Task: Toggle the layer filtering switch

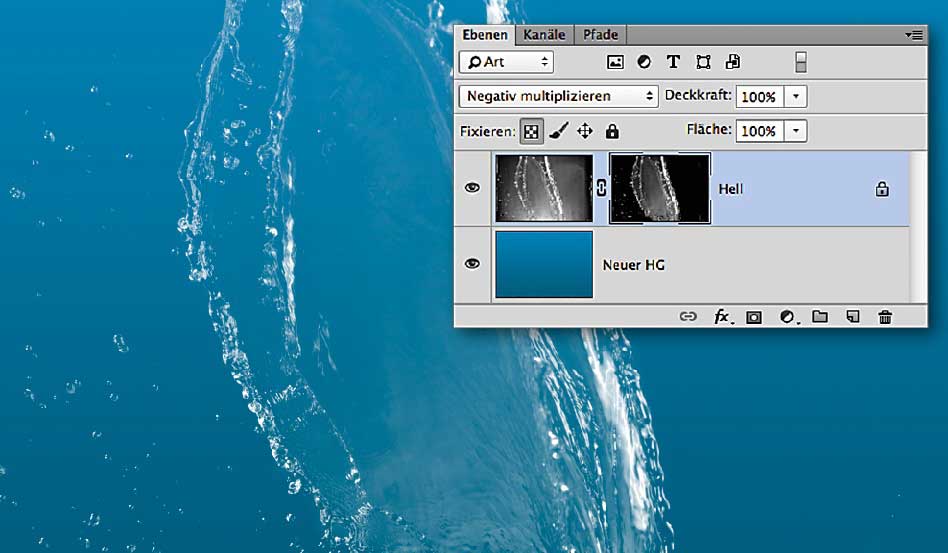Action: point(800,62)
